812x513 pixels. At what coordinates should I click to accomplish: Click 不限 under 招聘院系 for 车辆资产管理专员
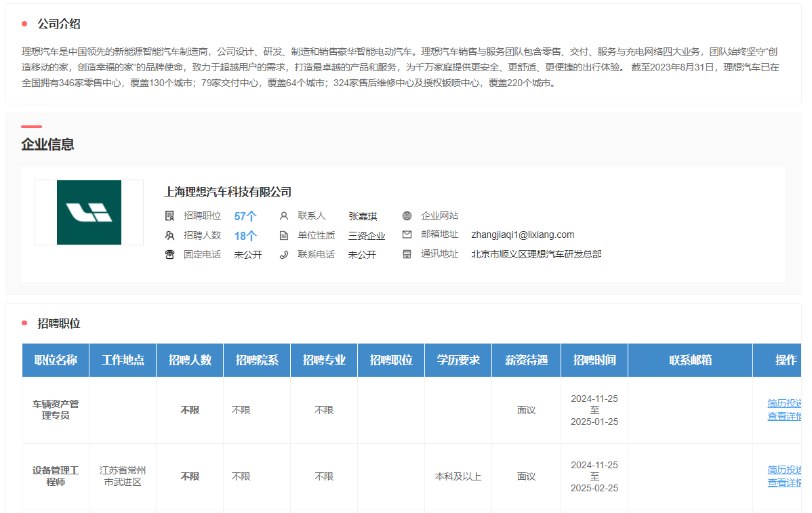coord(241,410)
